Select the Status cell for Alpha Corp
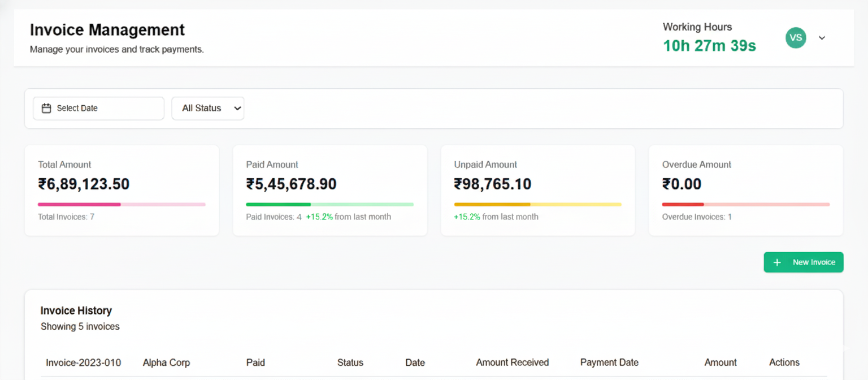The image size is (868, 380). click(350, 362)
